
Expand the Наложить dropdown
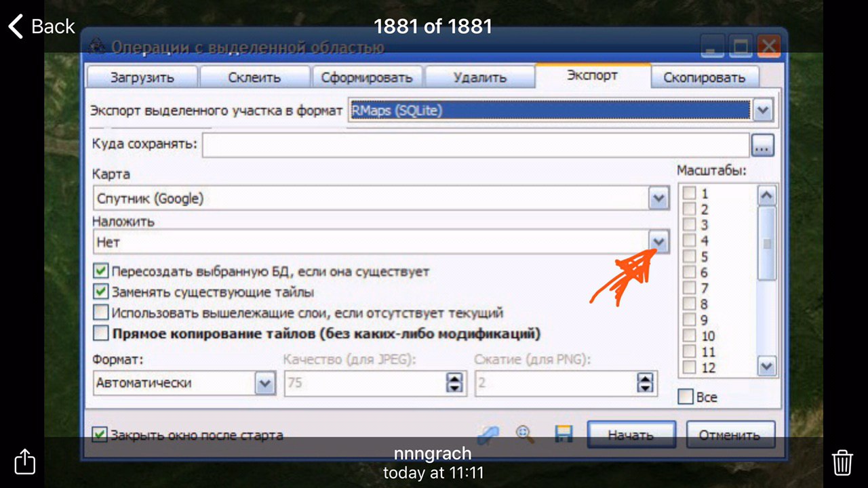click(658, 242)
